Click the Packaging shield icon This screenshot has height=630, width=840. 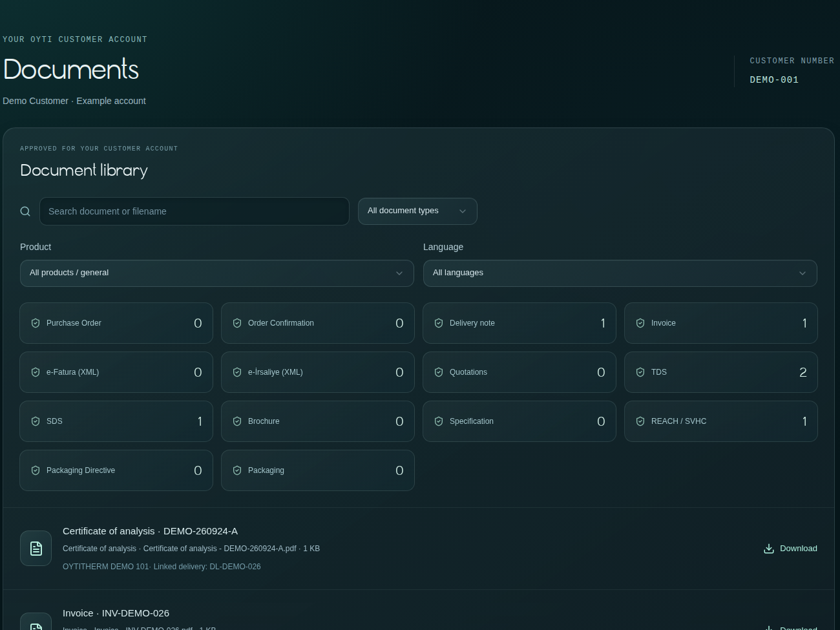click(x=237, y=470)
